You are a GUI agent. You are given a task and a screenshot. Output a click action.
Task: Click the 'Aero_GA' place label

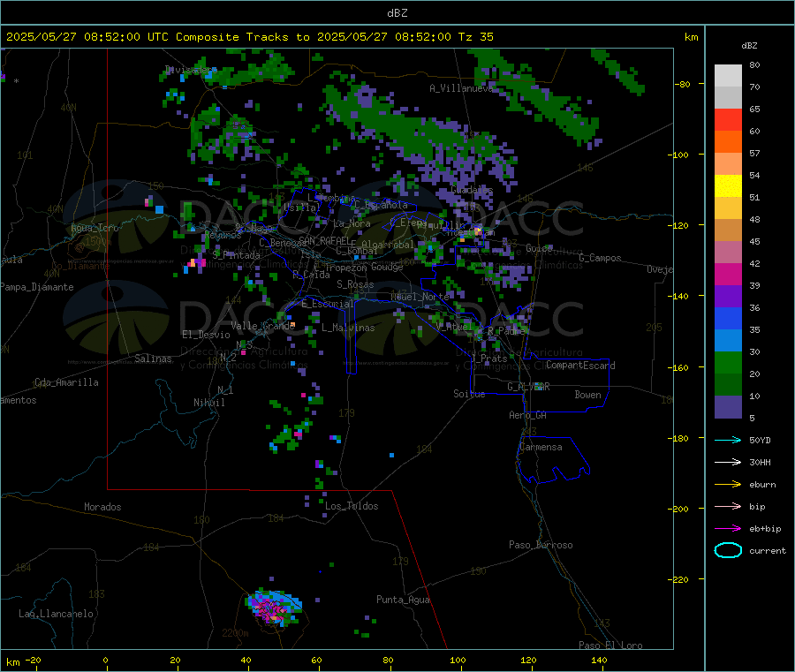tap(528, 415)
